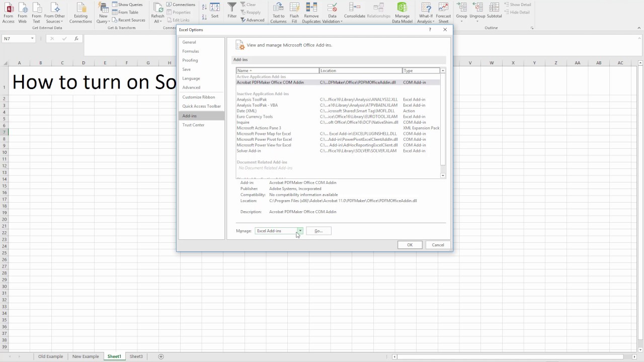Select Acrobat PDFMaker Office COM Addin row
This screenshot has width=644, height=362.
tap(338, 82)
